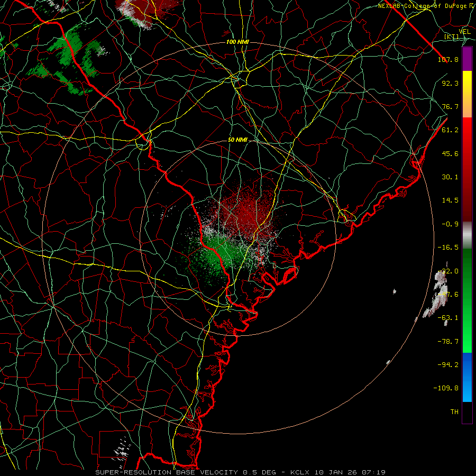Screen dimensions: 476x476
Task: Click the 76.7 legend value
Action: [450, 106]
